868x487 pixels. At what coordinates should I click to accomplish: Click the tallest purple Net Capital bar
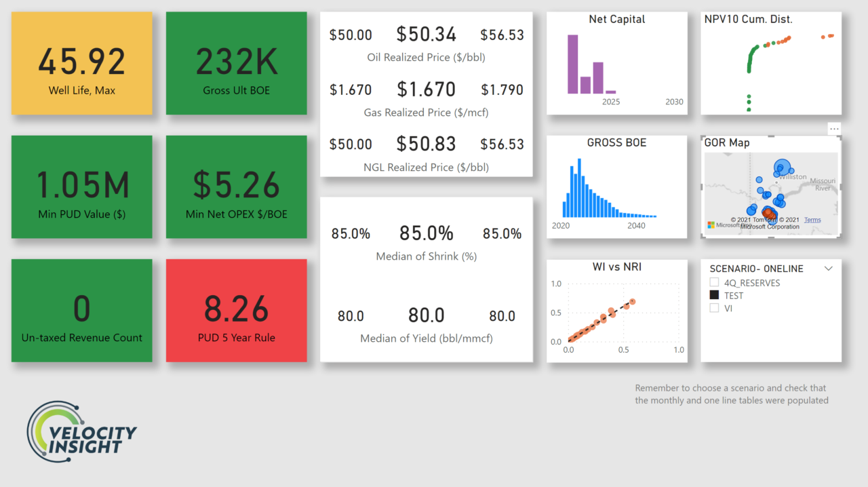[573, 64]
